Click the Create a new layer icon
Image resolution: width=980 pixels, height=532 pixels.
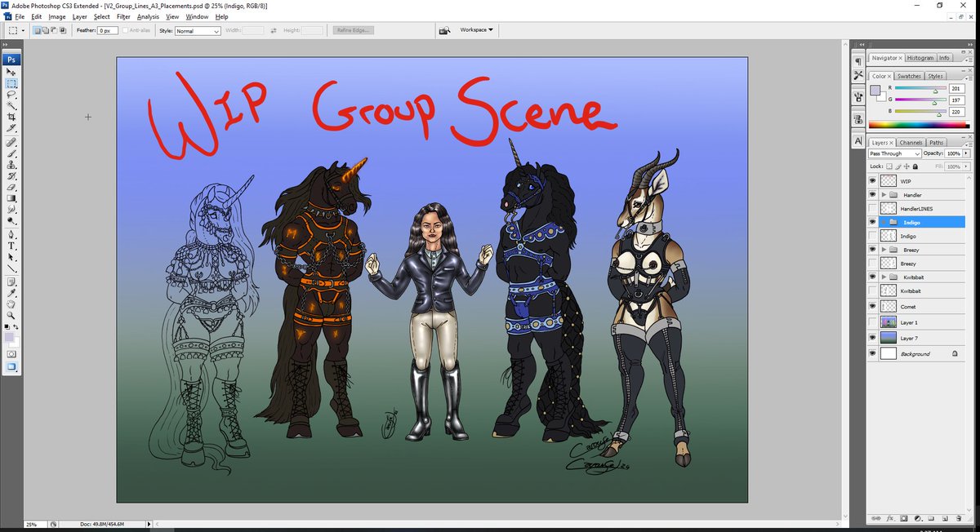pyautogui.click(x=944, y=518)
